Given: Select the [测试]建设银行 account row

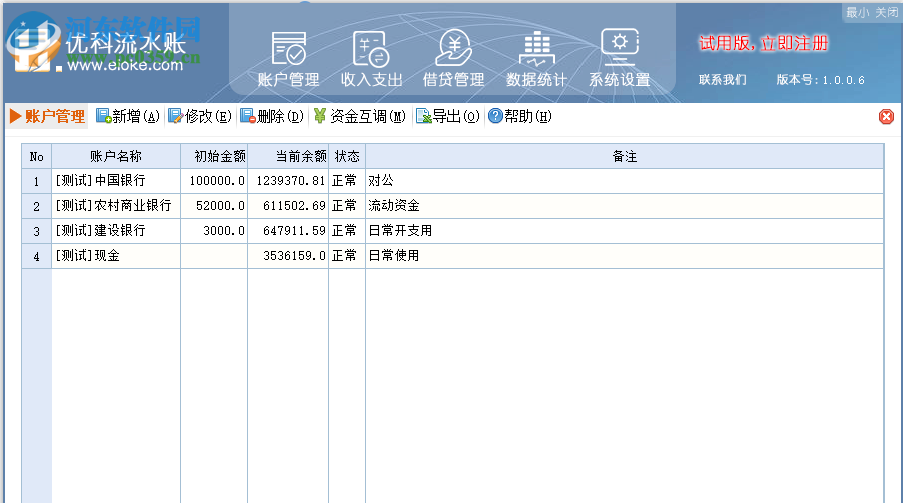Looking at the screenshot, I should tap(453, 230).
